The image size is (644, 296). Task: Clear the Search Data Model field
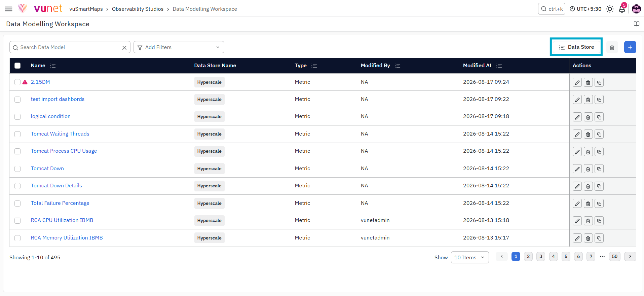click(x=124, y=48)
